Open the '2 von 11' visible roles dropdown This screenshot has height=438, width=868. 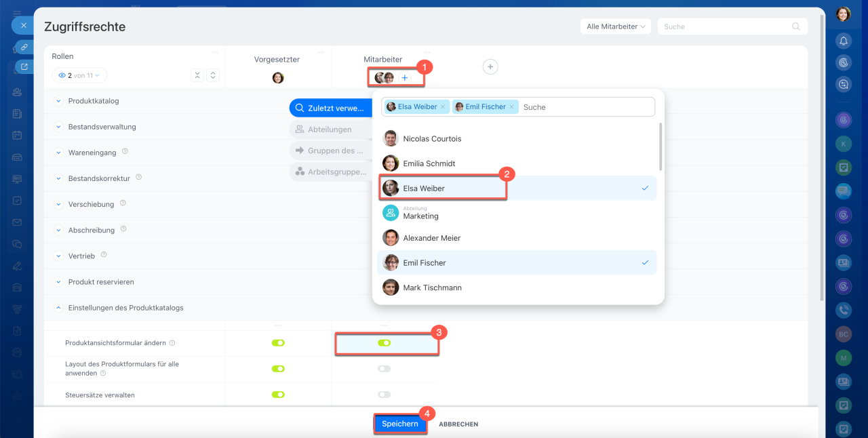pyautogui.click(x=79, y=75)
